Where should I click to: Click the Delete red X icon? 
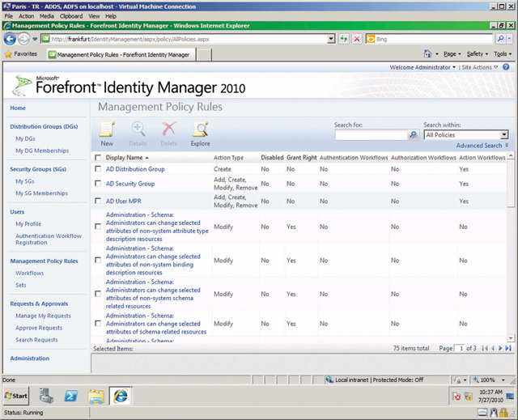169,129
